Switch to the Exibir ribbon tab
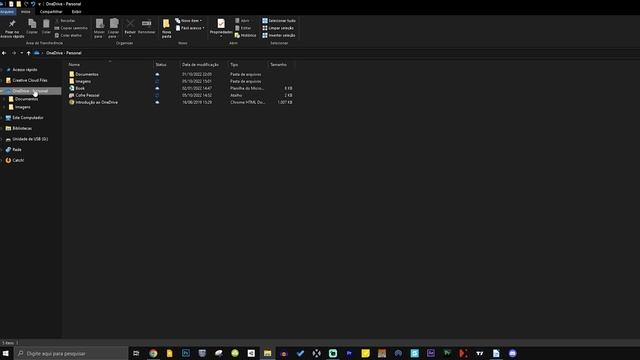Image resolution: width=640 pixels, height=360 pixels. [76, 12]
